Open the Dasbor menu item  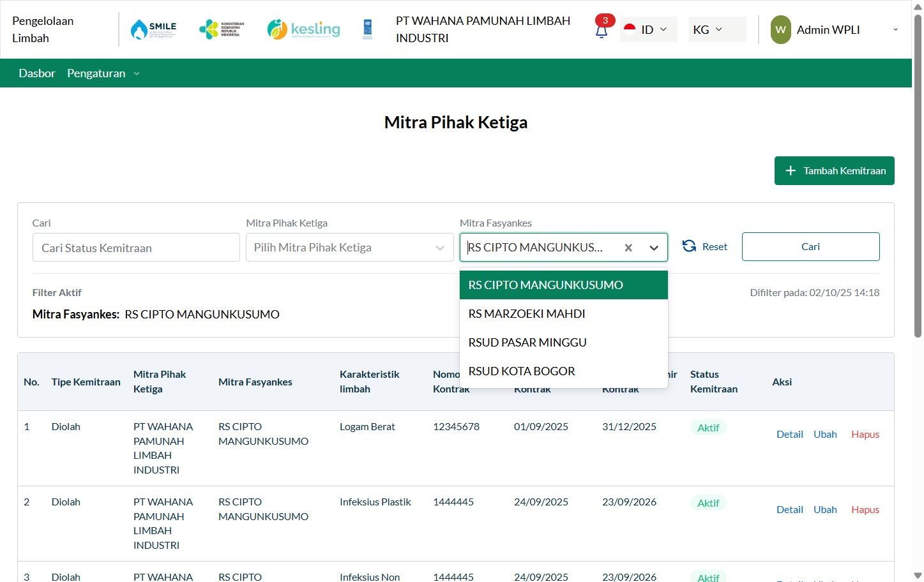37,73
